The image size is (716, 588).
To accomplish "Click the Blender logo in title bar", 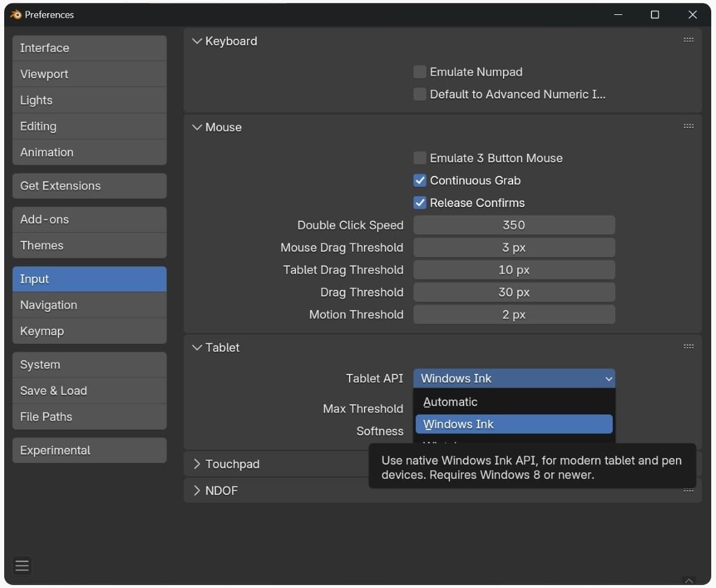I will click(16, 14).
